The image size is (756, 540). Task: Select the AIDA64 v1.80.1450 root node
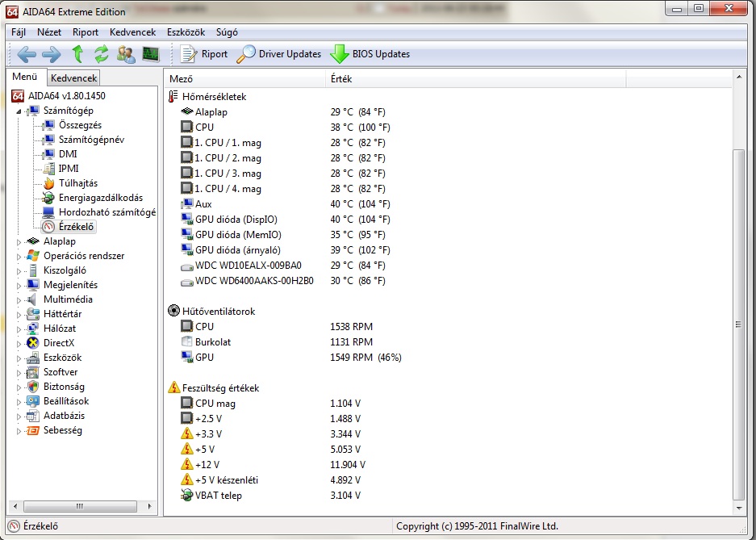click(x=58, y=95)
